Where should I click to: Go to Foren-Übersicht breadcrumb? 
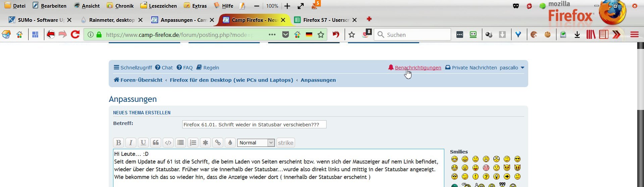pyautogui.click(x=138, y=80)
